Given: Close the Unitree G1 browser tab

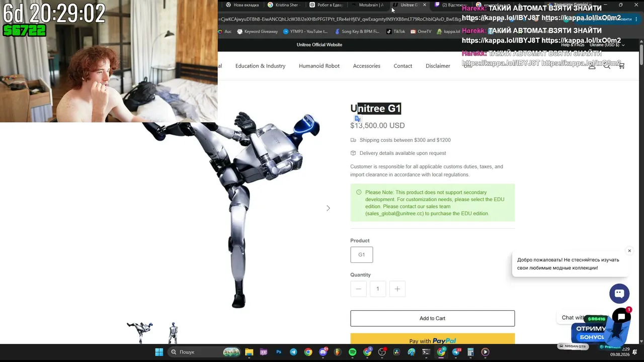Looking at the screenshot, I should coord(425,5).
